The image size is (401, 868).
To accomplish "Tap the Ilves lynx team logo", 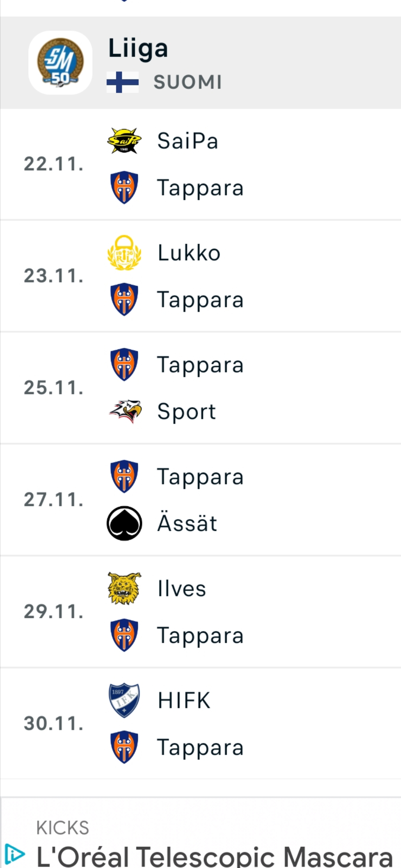I will (x=124, y=588).
